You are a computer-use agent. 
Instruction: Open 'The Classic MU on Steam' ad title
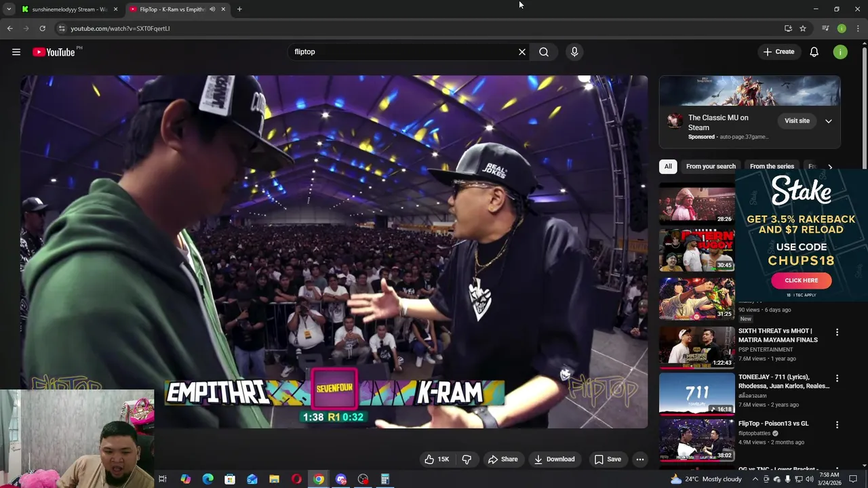click(x=718, y=123)
